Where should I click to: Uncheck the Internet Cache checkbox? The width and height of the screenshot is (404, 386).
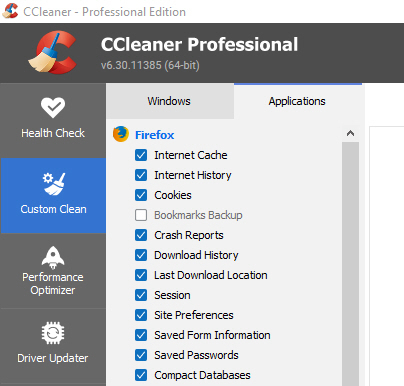coord(141,155)
